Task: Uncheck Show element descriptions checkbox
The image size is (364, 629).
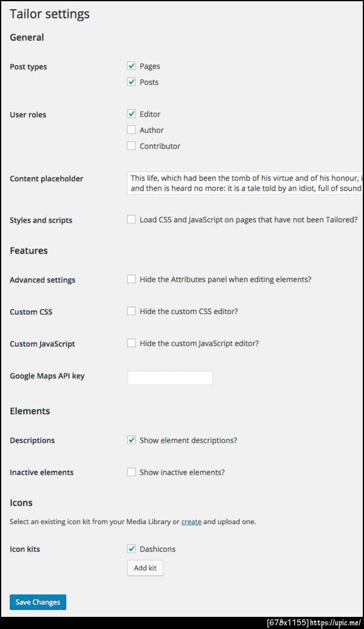Action: click(x=131, y=440)
